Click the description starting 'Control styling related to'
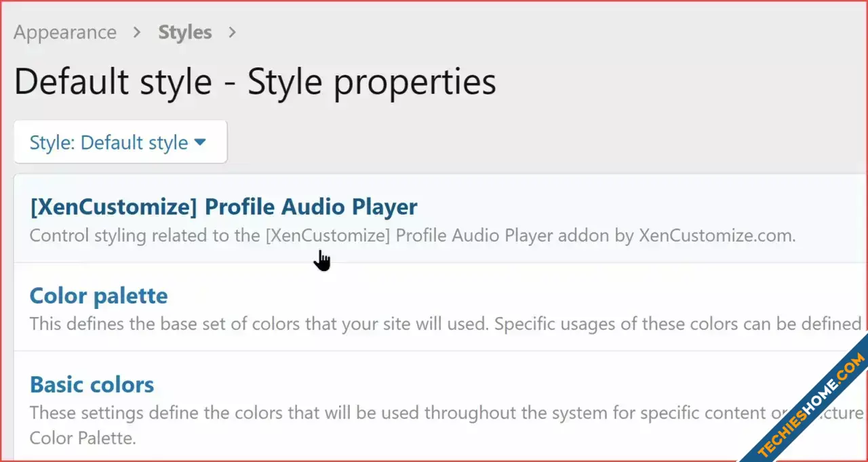 (x=413, y=236)
